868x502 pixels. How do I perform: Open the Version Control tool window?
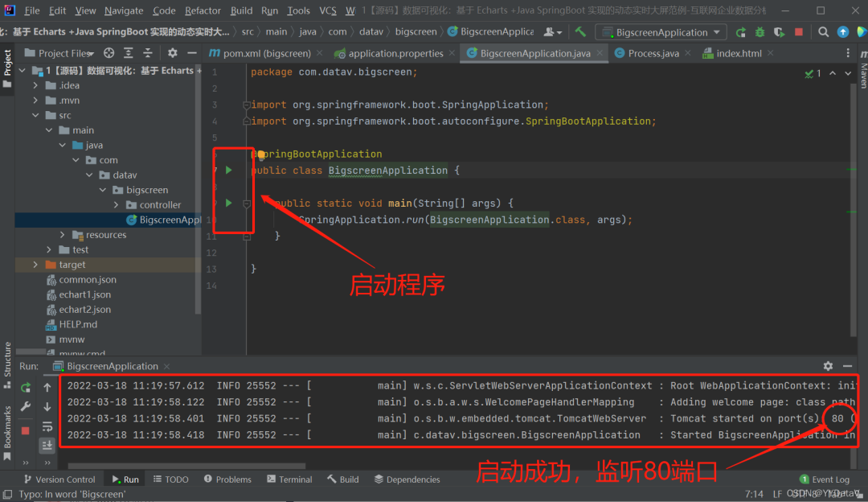click(59, 479)
